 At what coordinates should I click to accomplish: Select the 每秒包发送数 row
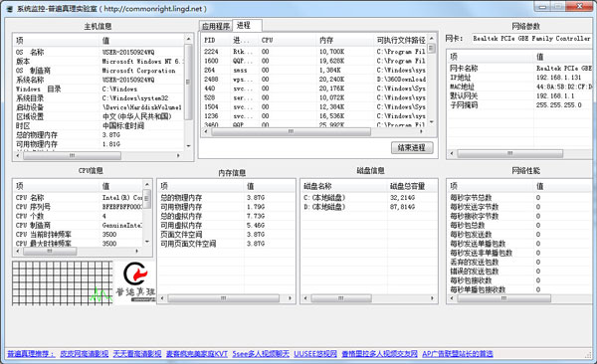pyautogui.click(x=519, y=234)
